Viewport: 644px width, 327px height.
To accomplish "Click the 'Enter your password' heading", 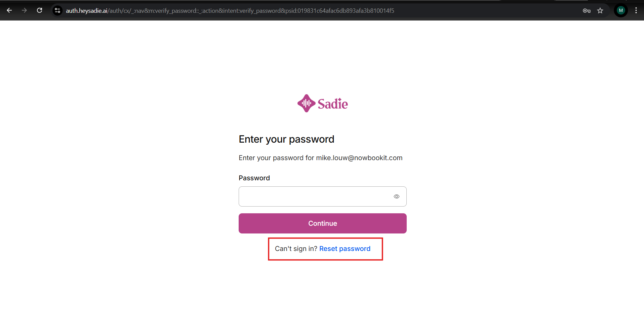I will tap(286, 139).
